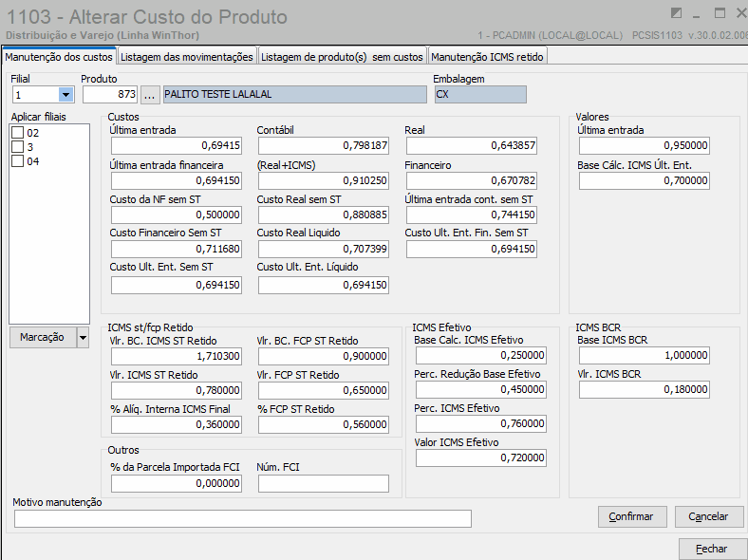Check the filial 02 checkbox
Image resolution: width=748 pixels, height=560 pixels.
tap(18, 132)
